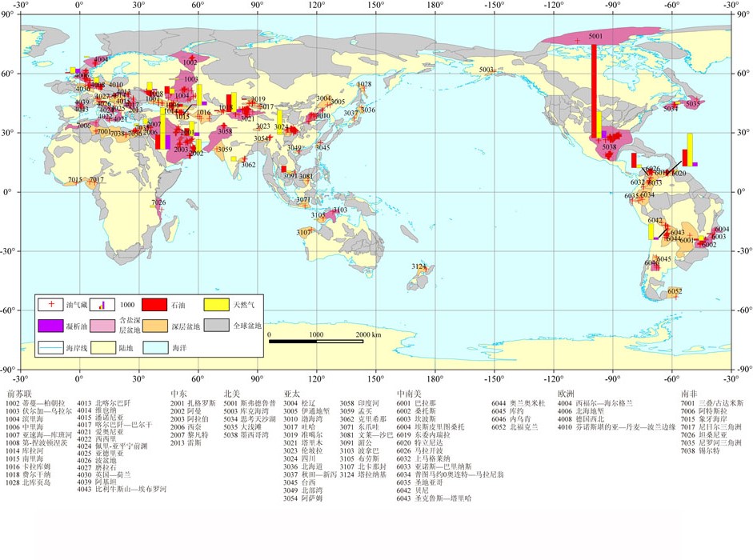Click the basin label 5038 on the map
Image resolution: width=753 pixels, height=560 pixels.
pyautogui.click(x=609, y=147)
